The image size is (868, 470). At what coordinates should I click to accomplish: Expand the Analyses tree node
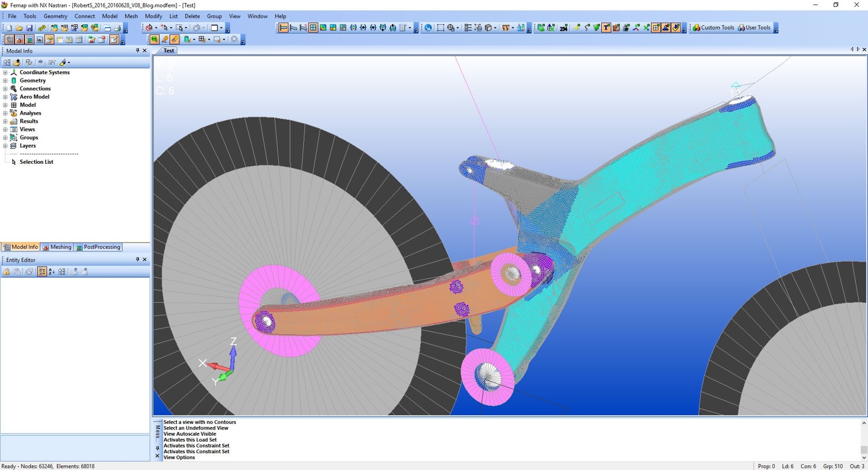point(5,113)
